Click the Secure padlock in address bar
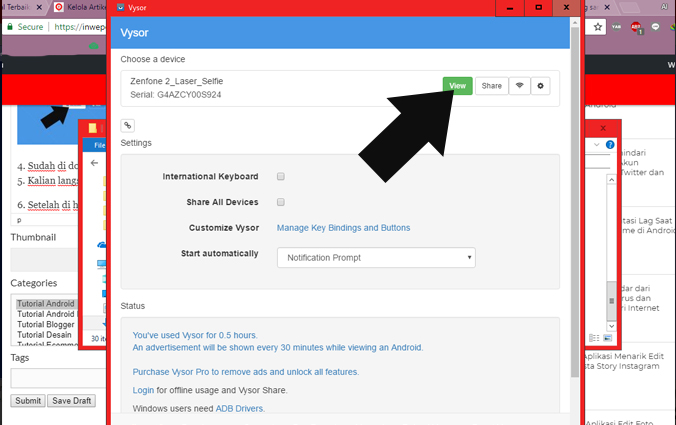 pyautogui.click(x=10, y=27)
